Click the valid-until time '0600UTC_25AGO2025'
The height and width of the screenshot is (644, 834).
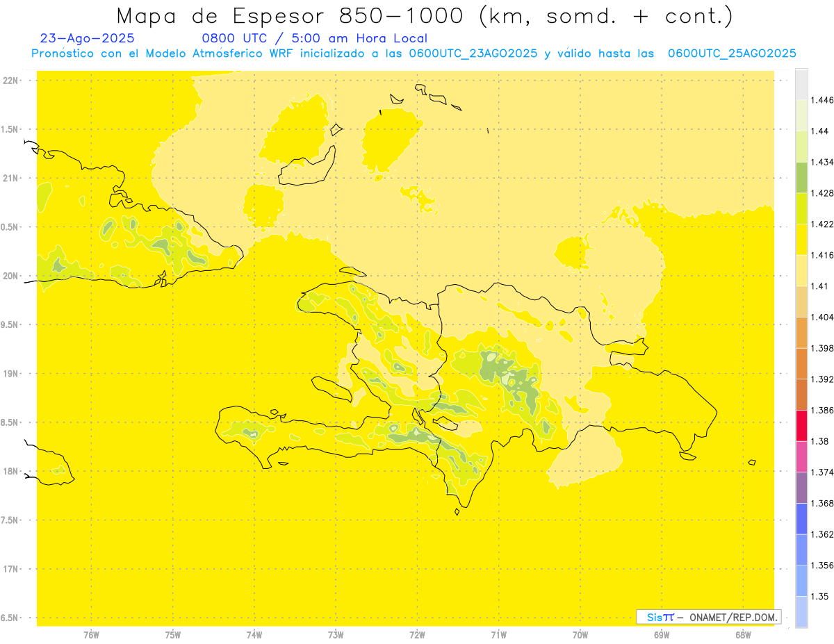[x=731, y=53]
